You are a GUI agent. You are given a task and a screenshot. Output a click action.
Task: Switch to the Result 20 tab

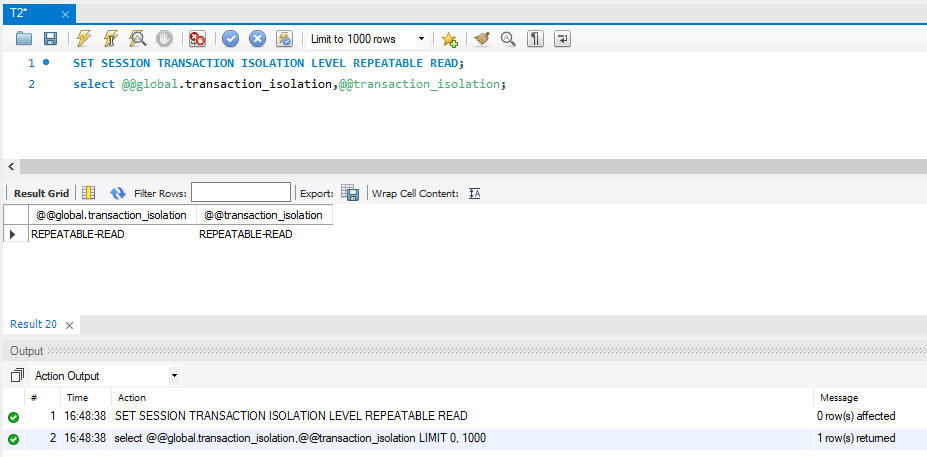point(34,324)
